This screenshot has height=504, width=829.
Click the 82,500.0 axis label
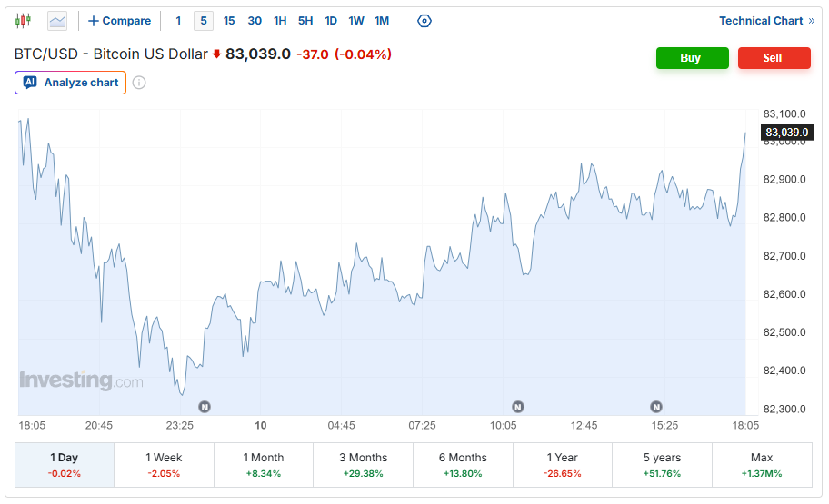[784, 332]
